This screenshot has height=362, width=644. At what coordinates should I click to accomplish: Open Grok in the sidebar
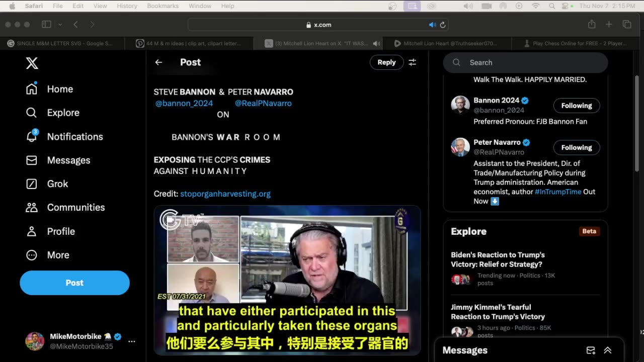point(47,184)
